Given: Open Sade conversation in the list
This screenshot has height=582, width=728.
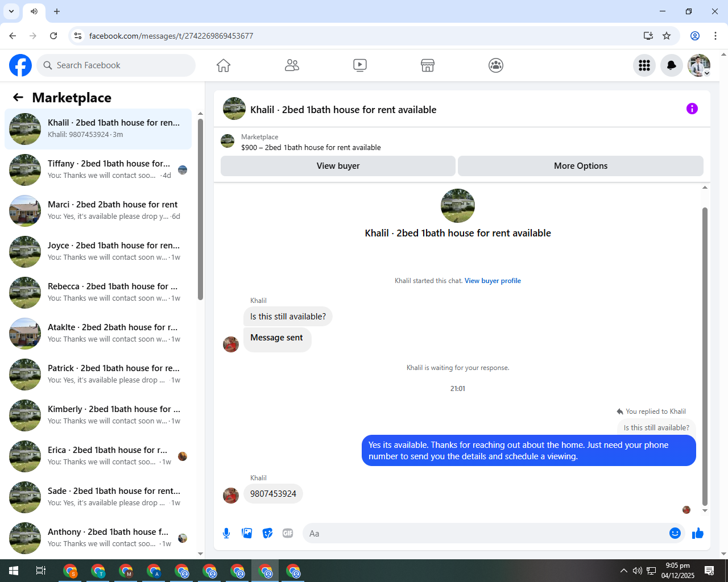Looking at the screenshot, I should point(98,497).
